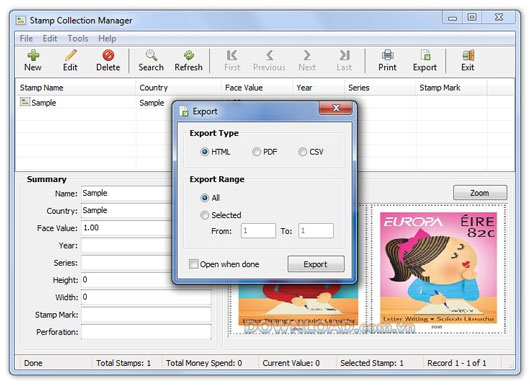530x385 pixels.
Task: Sort by Stamp Name column header
Action: tap(76, 88)
